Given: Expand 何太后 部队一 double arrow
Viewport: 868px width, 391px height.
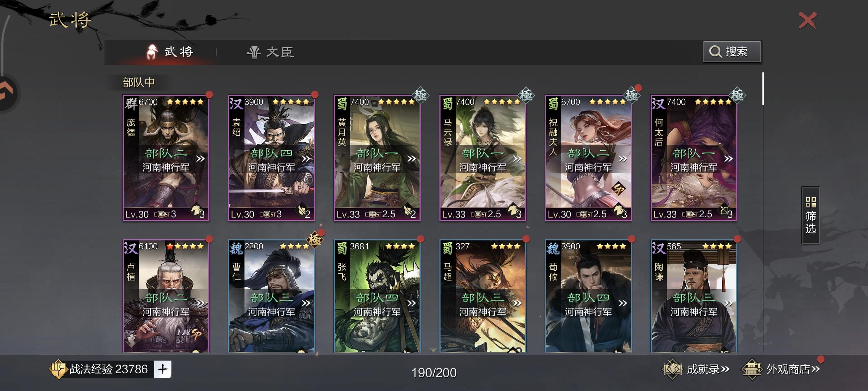Looking at the screenshot, I should point(728,159).
